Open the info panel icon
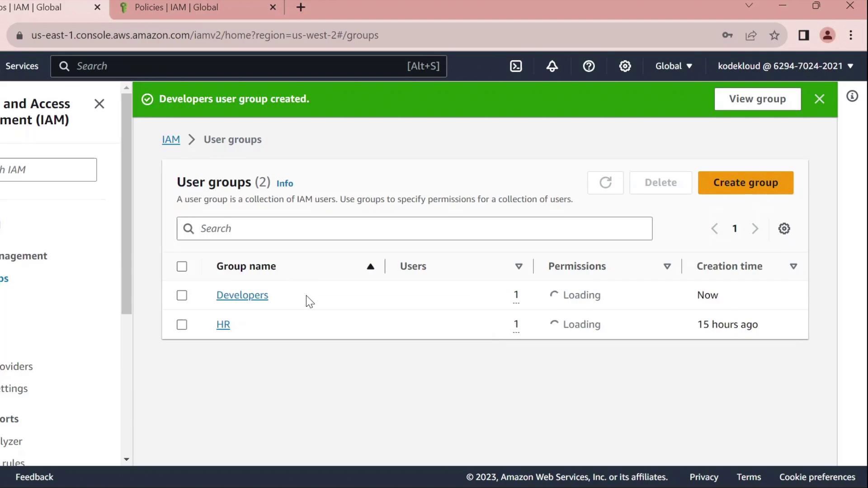 click(x=852, y=96)
